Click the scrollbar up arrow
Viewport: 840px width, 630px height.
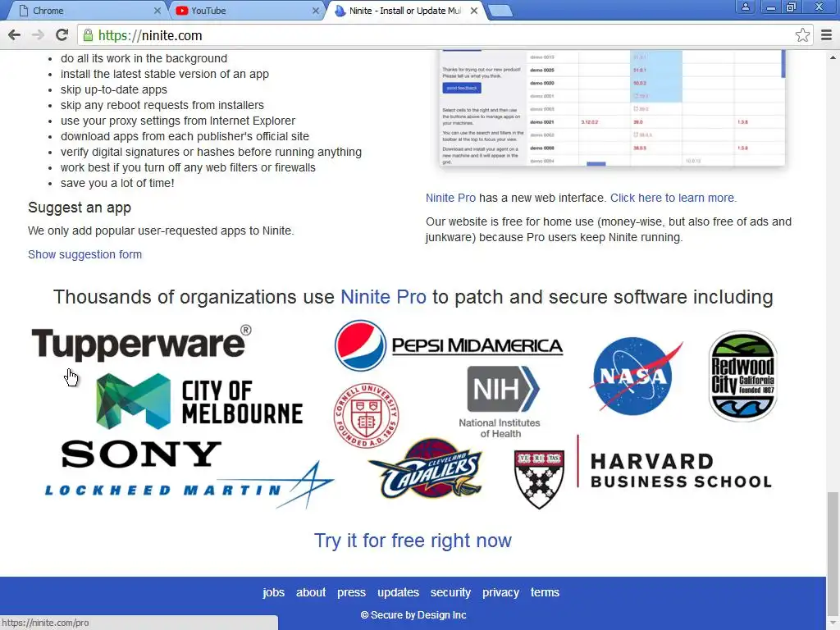[833, 57]
